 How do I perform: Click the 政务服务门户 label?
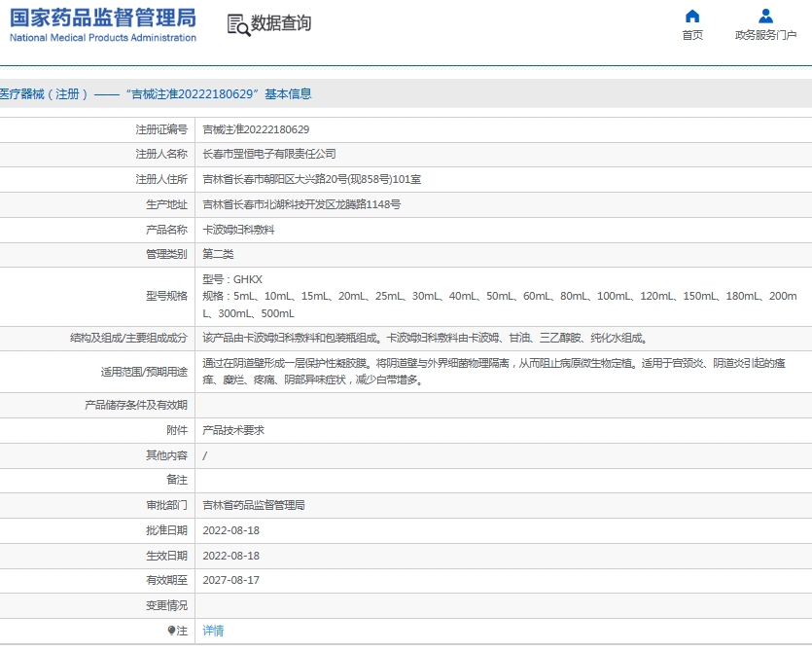click(765, 35)
